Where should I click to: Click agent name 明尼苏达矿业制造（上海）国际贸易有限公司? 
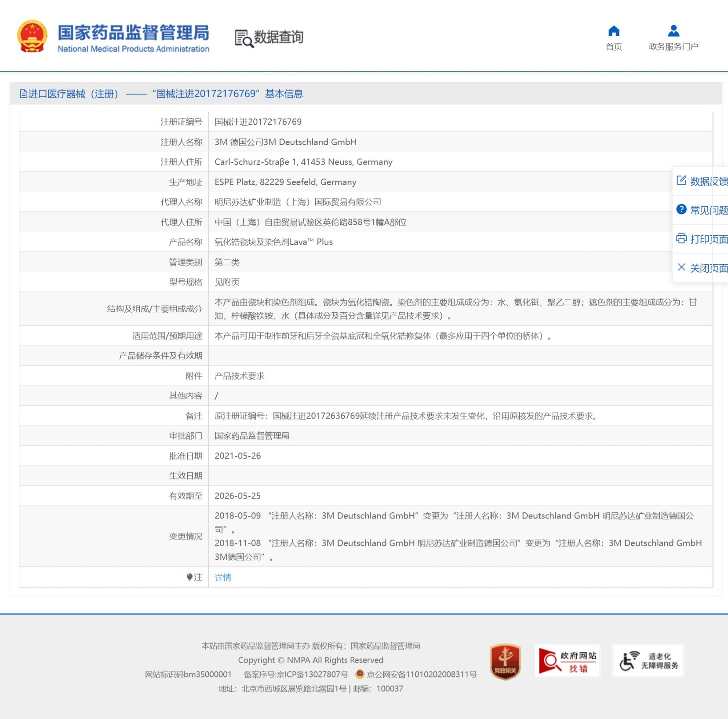tap(298, 202)
